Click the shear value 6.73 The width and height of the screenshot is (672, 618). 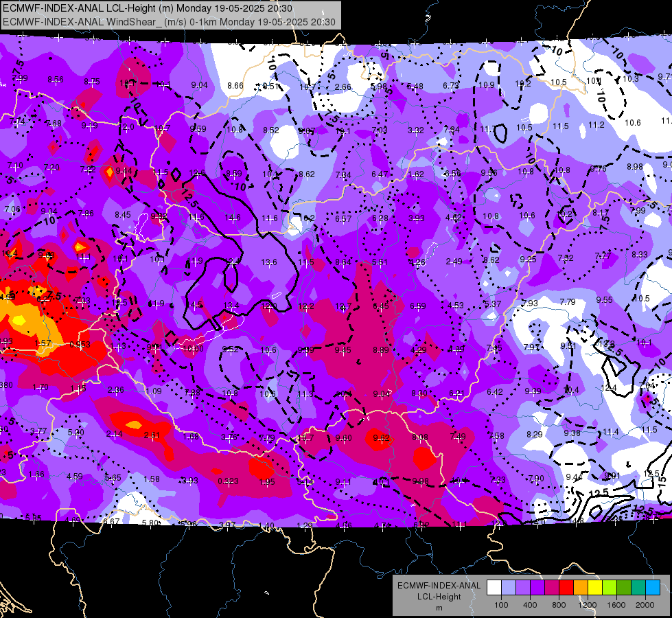451,86
